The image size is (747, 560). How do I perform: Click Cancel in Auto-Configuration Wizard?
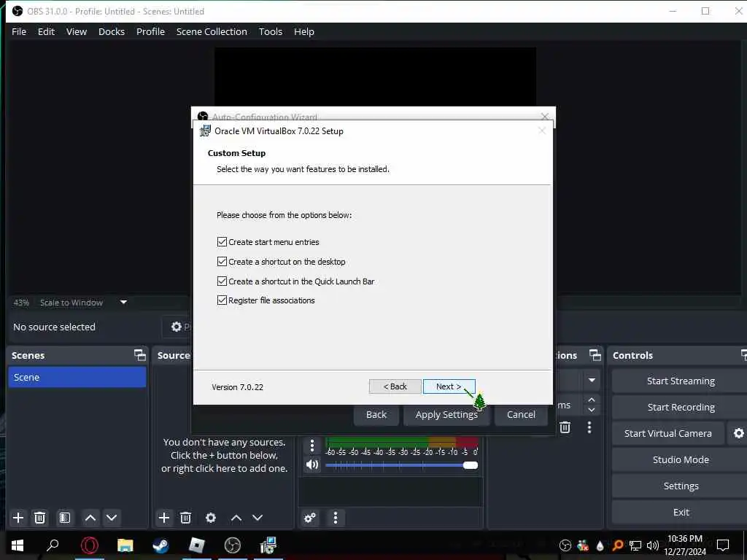tap(521, 414)
